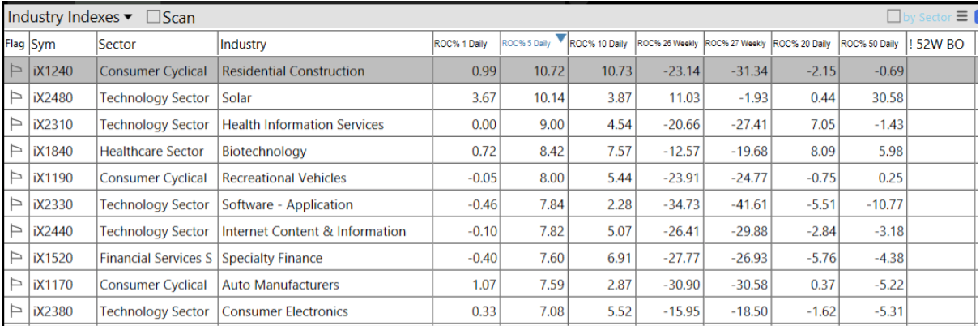Open the hamburger menu beside by Sector
This screenshot has height=326, width=980.
point(961,16)
